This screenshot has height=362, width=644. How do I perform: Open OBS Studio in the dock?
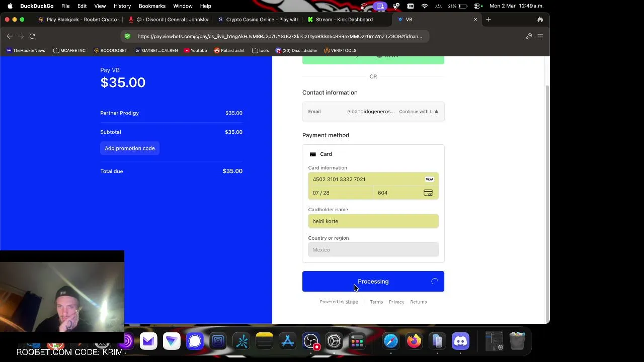tap(311, 341)
